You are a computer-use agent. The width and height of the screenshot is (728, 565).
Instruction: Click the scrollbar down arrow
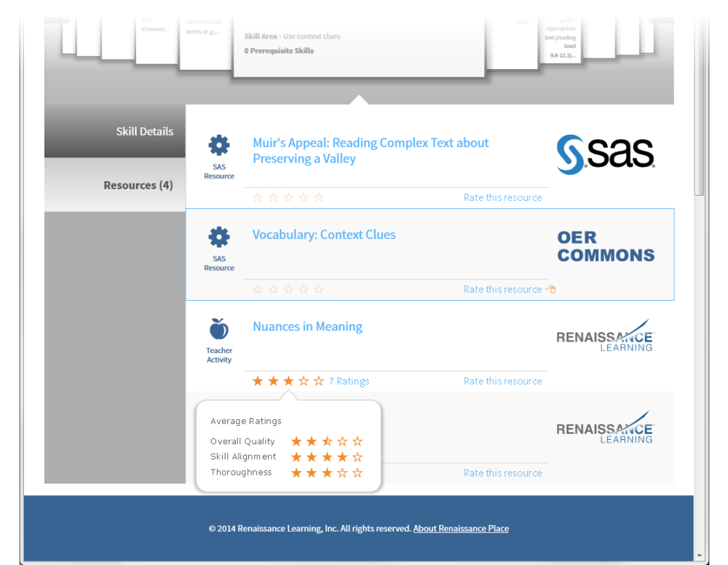click(x=699, y=556)
